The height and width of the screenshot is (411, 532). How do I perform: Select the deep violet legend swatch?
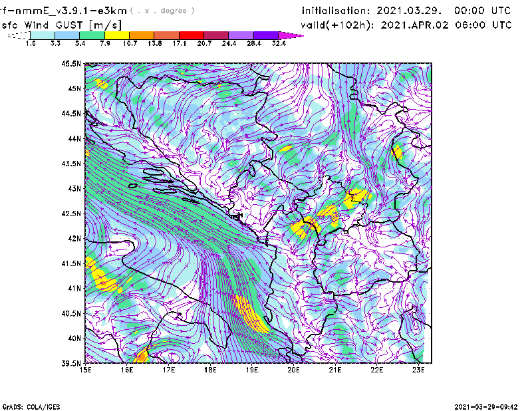coord(266,35)
